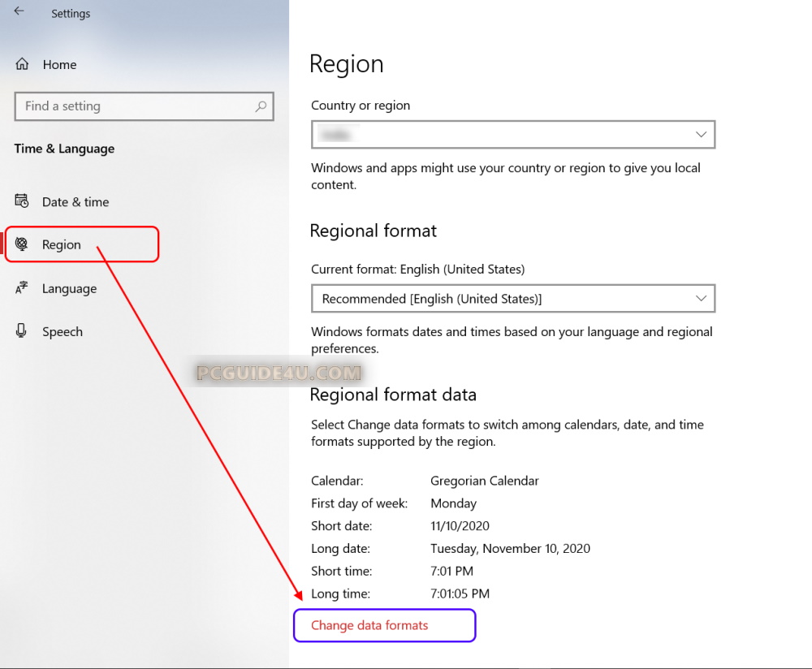Select the Date & time sidebar icon
The image size is (812, 669).
(23, 201)
